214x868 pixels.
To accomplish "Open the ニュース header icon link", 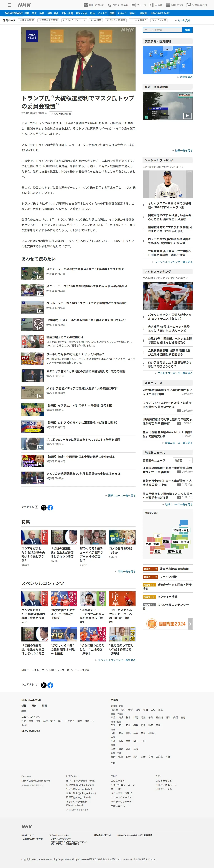I will pos(139,5).
